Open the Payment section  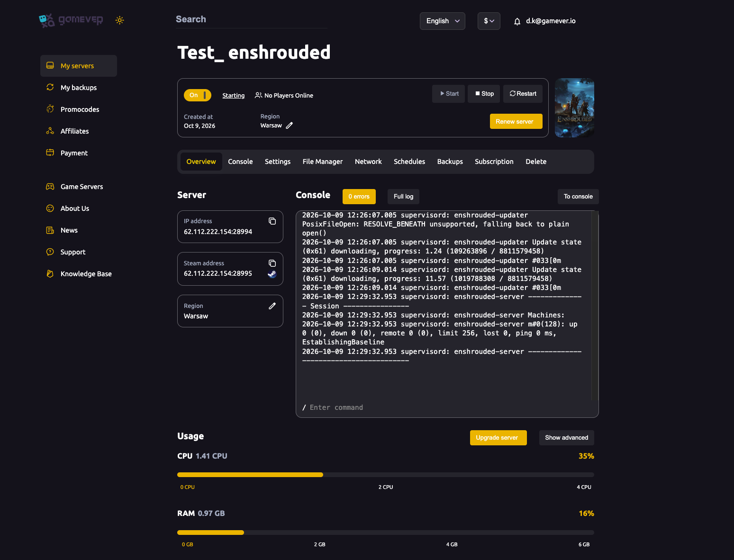pos(79,153)
